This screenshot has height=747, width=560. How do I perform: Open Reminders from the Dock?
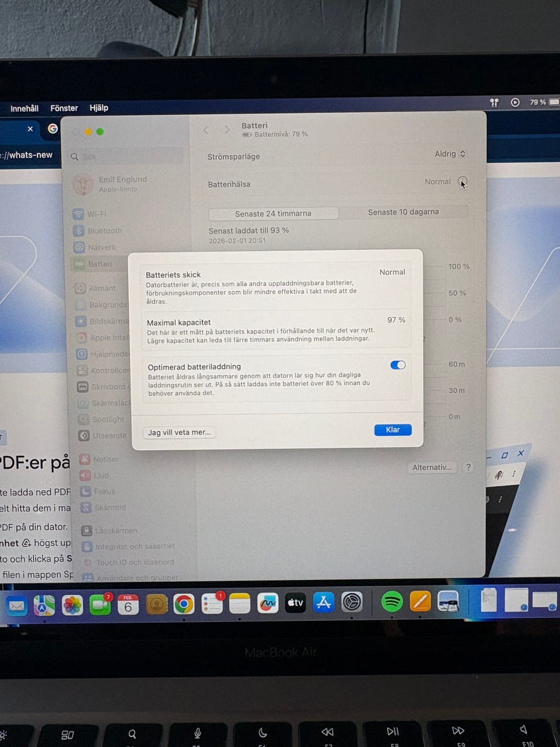tap(212, 603)
